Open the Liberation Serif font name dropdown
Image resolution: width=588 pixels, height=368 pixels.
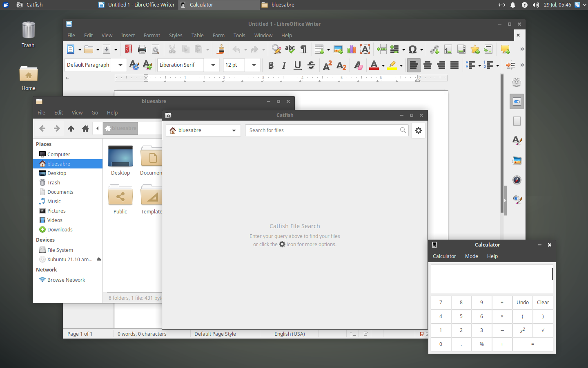pyautogui.click(x=213, y=65)
